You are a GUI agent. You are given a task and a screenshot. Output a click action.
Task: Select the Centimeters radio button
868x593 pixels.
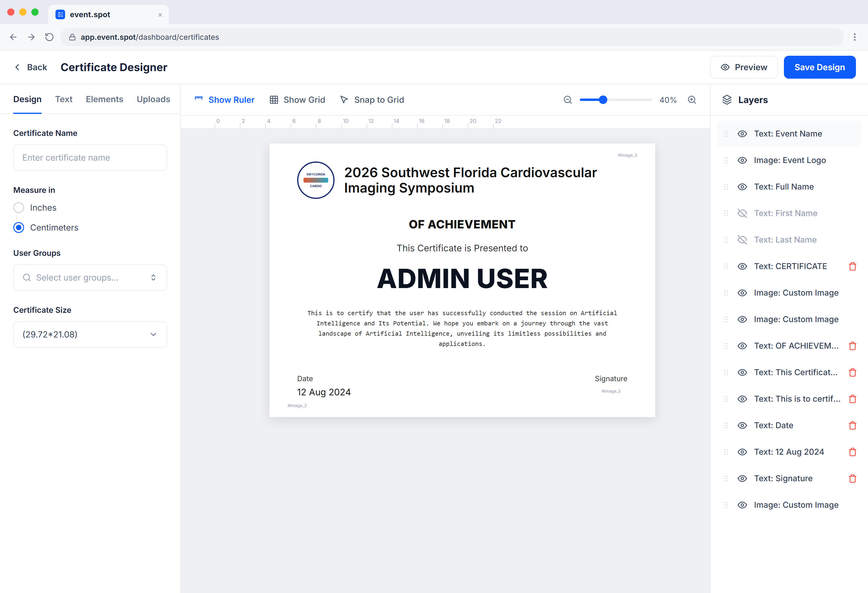[19, 227]
